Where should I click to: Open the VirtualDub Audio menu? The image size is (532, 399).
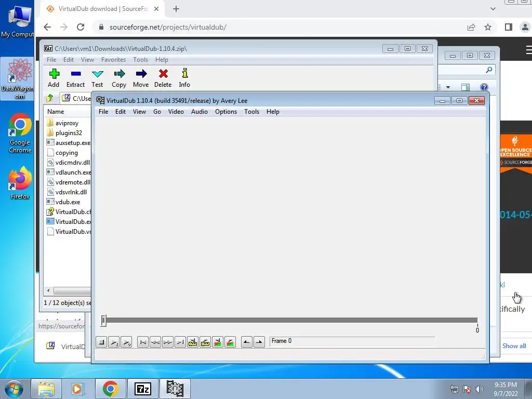pos(199,112)
